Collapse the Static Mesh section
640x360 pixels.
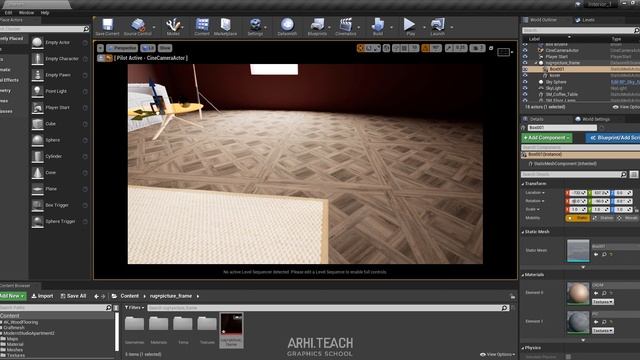523,232
